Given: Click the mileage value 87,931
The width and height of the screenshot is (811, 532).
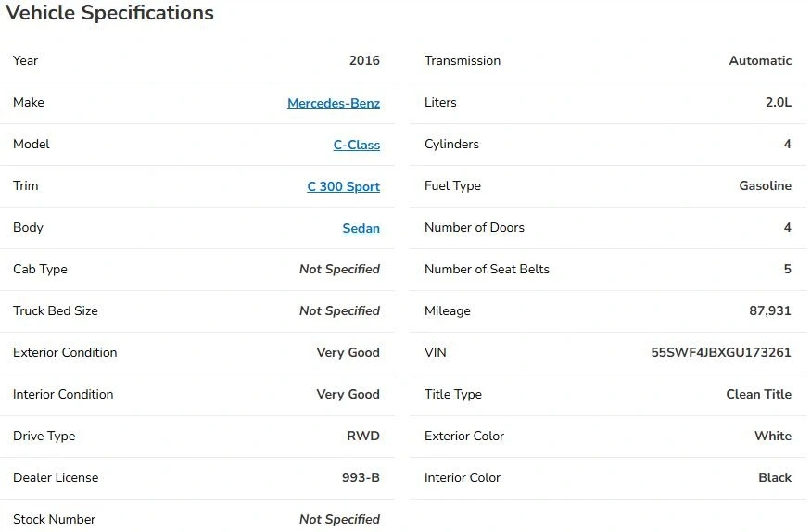Looking at the screenshot, I should [x=770, y=310].
